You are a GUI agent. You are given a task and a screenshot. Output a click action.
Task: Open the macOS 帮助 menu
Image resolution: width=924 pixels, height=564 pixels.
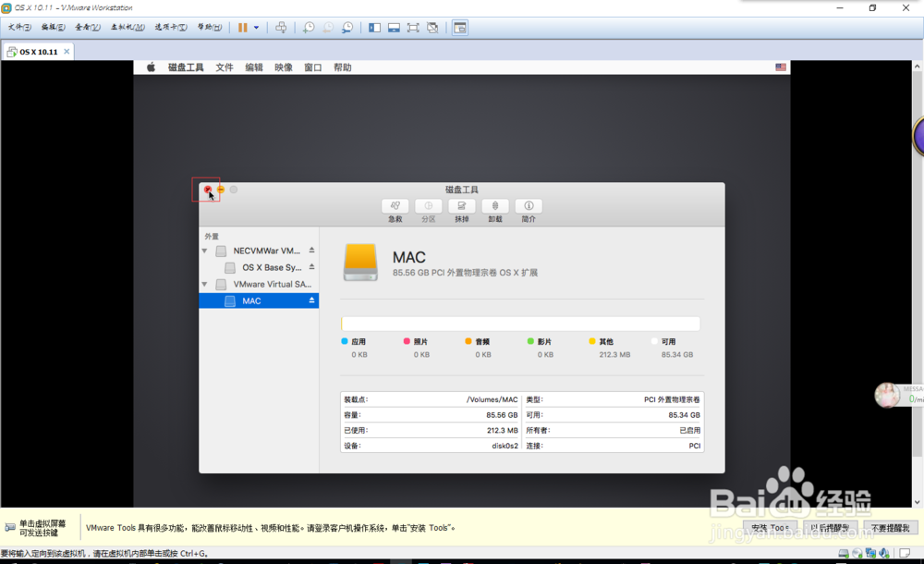point(343,67)
